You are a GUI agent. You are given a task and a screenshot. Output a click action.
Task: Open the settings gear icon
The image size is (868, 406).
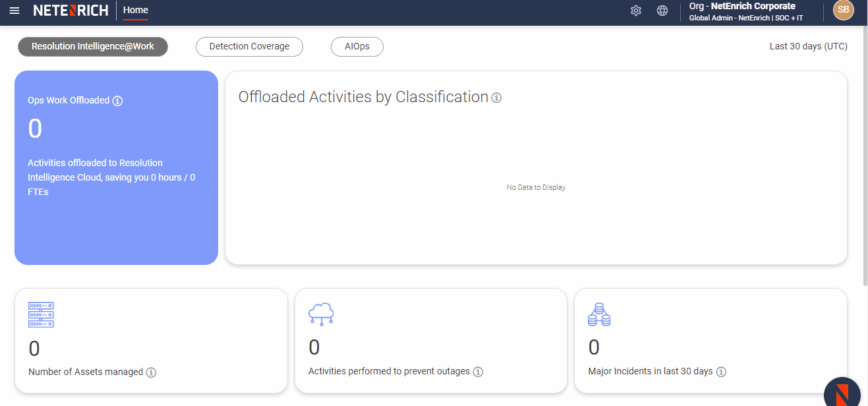636,11
